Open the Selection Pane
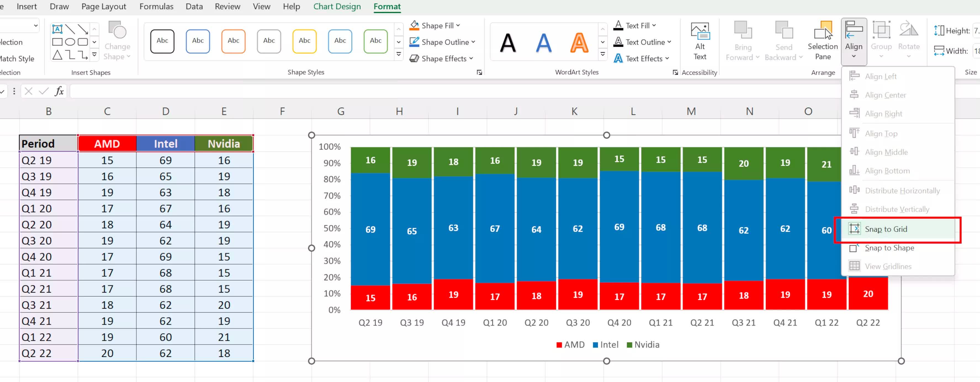 (x=822, y=40)
